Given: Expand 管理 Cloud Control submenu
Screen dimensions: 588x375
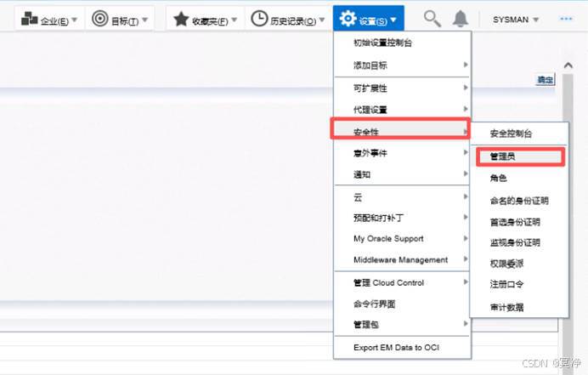Looking at the screenshot, I should (x=402, y=282).
